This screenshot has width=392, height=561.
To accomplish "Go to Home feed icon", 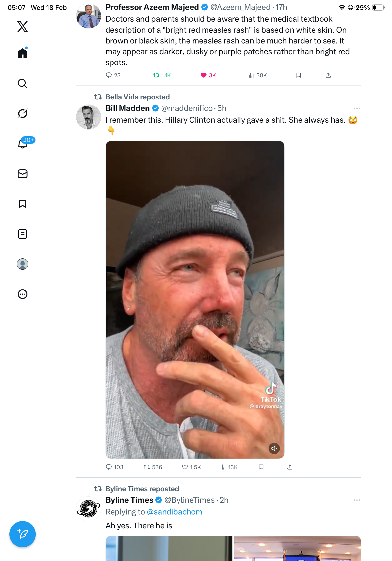I will click(x=23, y=53).
